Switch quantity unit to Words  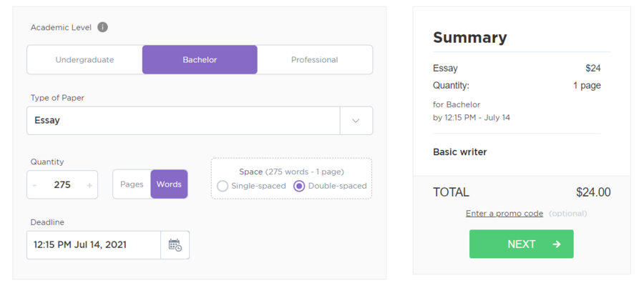click(x=169, y=184)
